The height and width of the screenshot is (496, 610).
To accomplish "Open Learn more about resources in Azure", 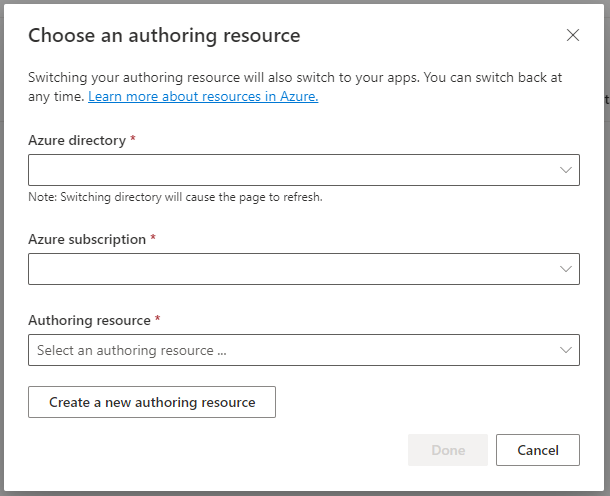I will (203, 96).
